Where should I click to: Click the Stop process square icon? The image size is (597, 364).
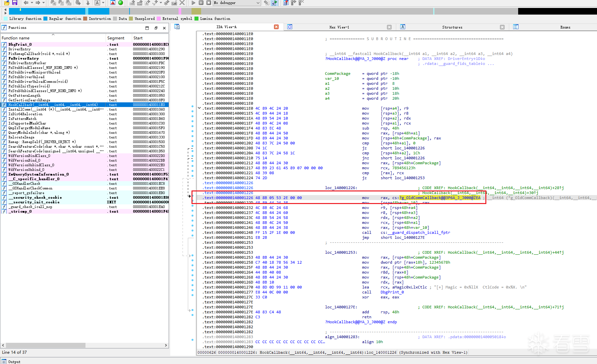pyautogui.click(x=209, y=3)
